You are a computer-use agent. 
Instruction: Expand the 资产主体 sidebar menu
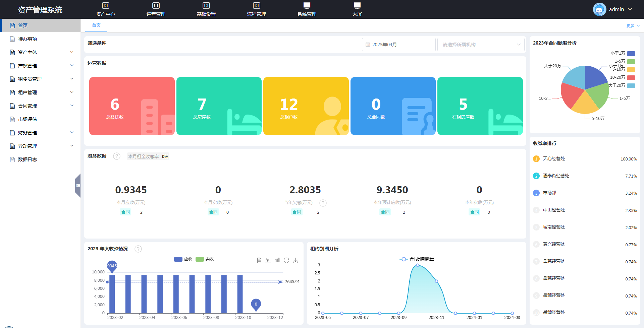click(40, 52)
